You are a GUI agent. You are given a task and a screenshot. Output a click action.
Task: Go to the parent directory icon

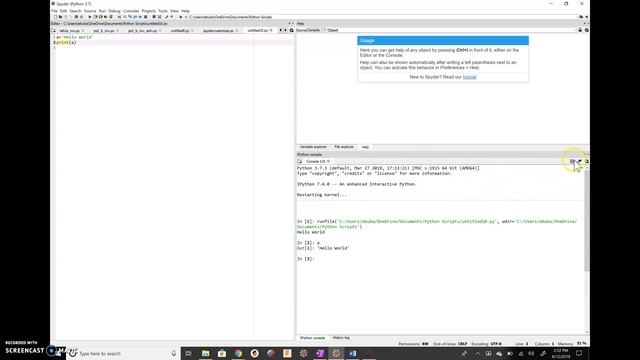(x=587, y=17)
